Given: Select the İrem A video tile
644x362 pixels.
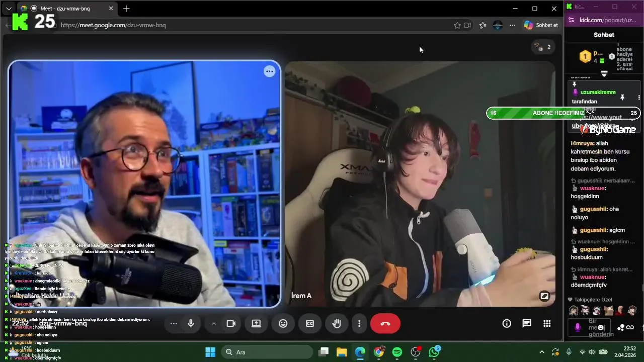Looking at the screenshot, I should click(x=420, y=184).
